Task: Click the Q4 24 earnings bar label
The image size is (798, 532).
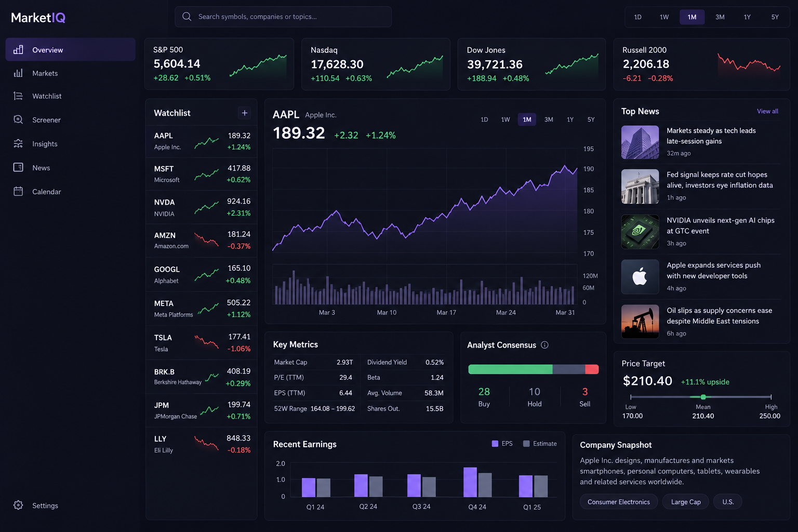Action: [x=477, y=507]
